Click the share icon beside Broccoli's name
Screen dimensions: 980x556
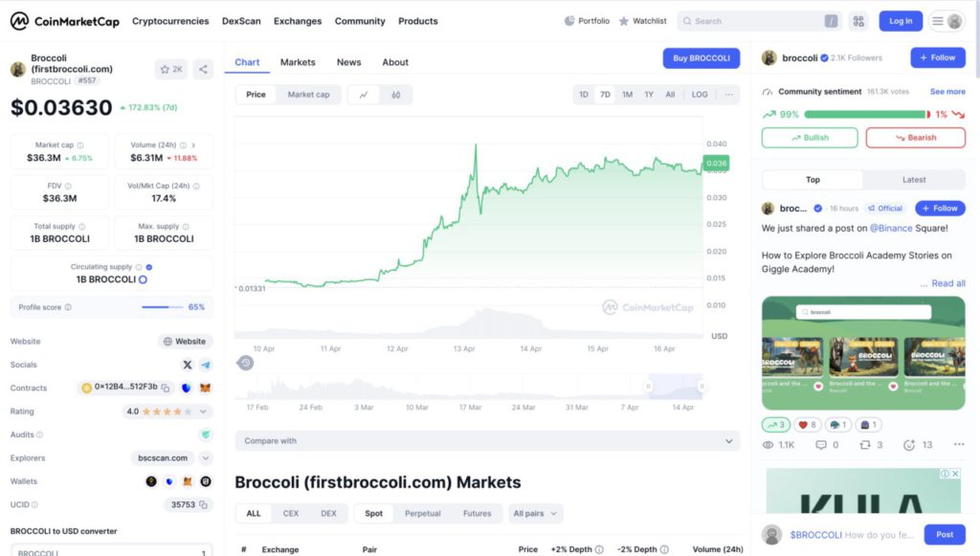(x=203, y=69)
